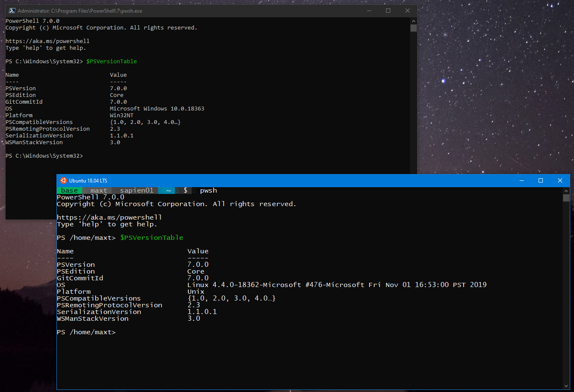Minimize the PowerShell pwsh.exe window
This screenshot has width=574, height=392.
point(369,11)
